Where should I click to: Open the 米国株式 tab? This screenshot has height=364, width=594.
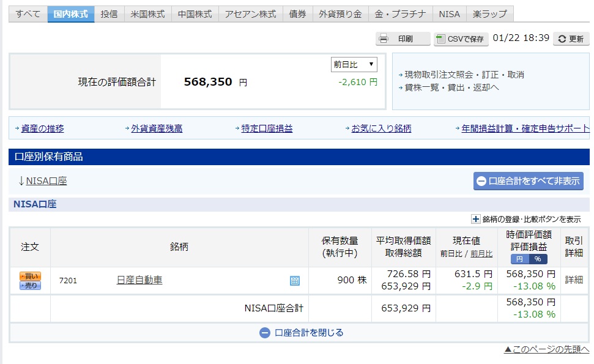148,15
